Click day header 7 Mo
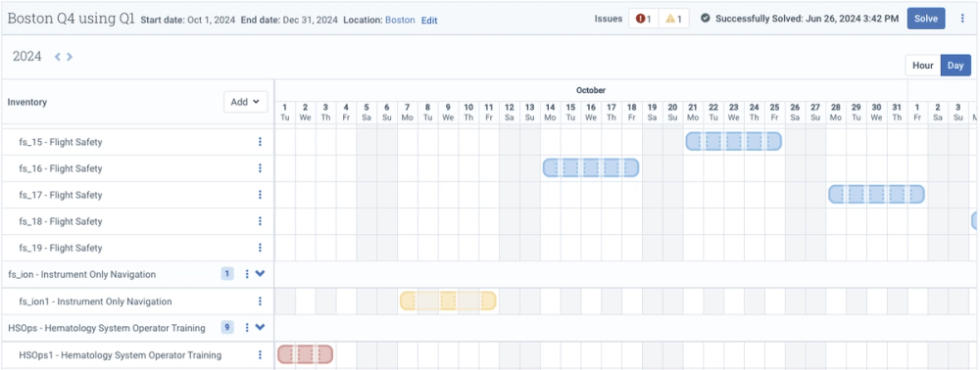The image size is (980, 370). coord(408,112)
